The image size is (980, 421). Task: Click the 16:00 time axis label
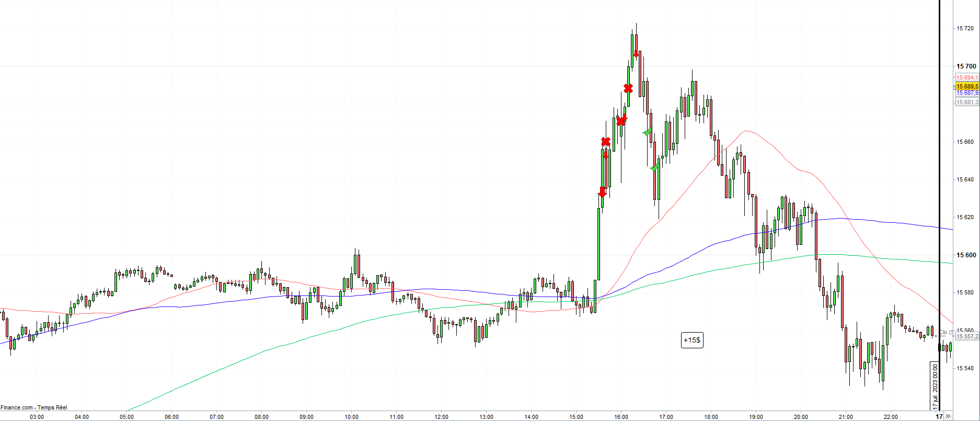coord(621,417)
